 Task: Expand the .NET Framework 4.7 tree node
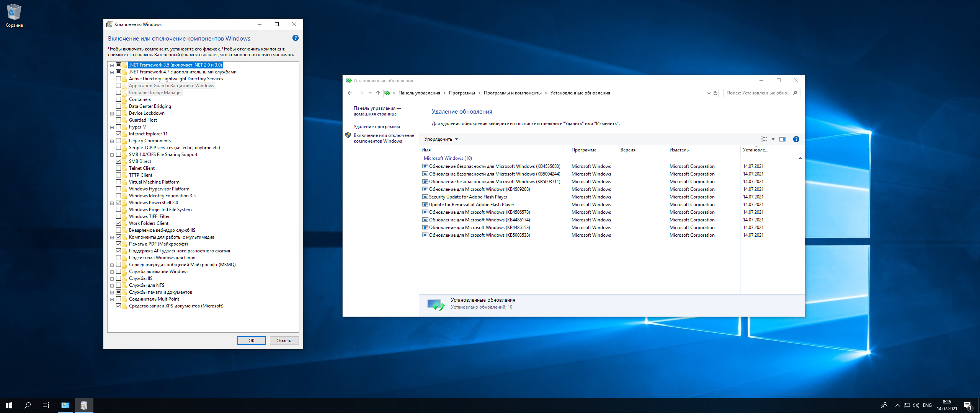click(112, 72)
